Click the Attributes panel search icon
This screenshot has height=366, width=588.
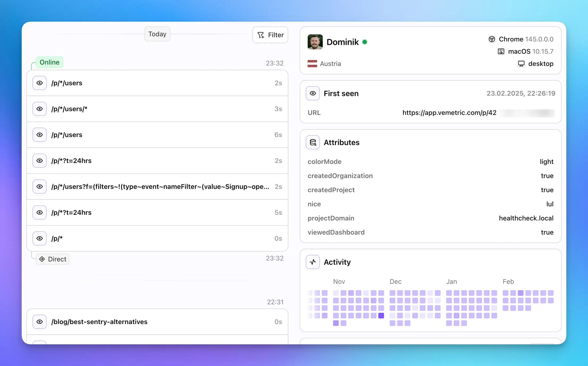(313, 142)
